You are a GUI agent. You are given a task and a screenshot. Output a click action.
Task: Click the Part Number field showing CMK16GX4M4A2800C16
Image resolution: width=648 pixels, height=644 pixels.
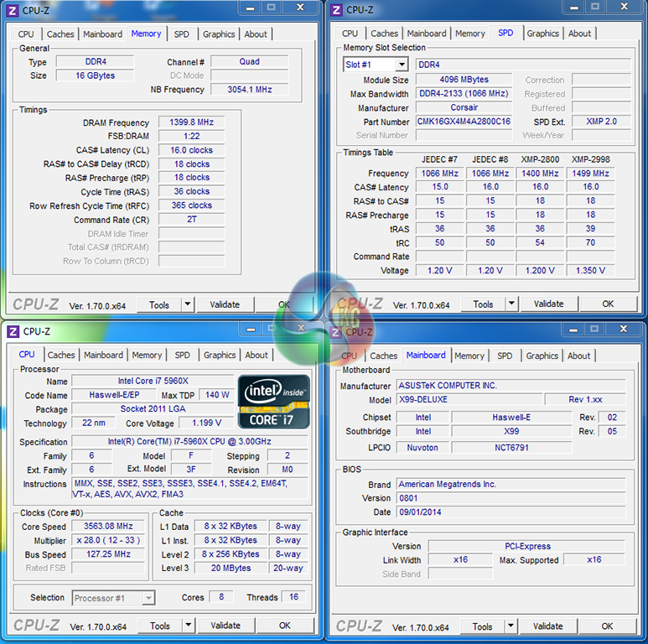click(x=464, y=122)
